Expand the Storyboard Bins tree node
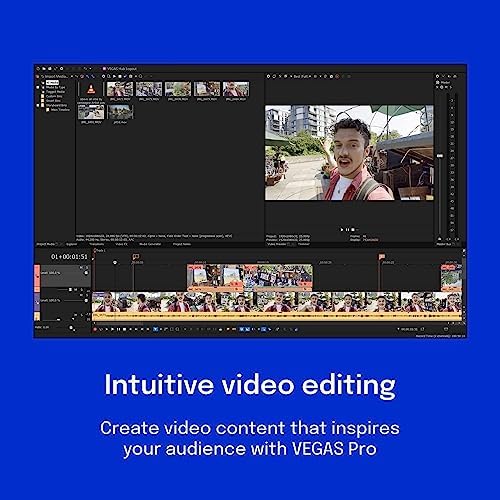The height and width of the screenshot is (500, 500). [x=38, y=105]
